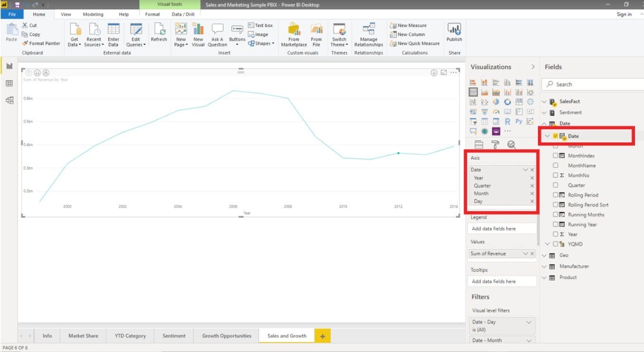Insert a Text box

260,25
